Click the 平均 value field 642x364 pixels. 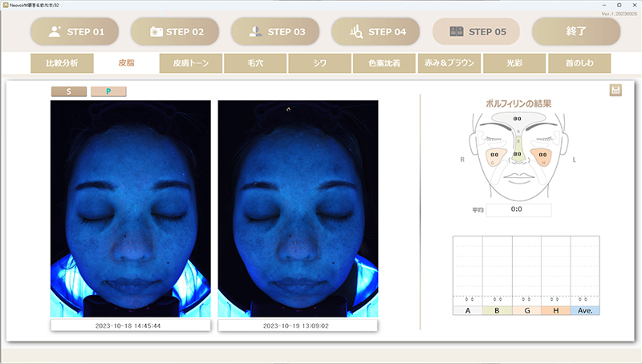click(x=518, y=210)
